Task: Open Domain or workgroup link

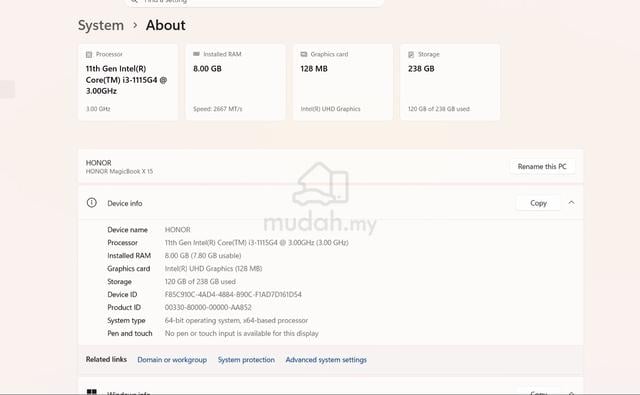Action: tap(172, 360)
